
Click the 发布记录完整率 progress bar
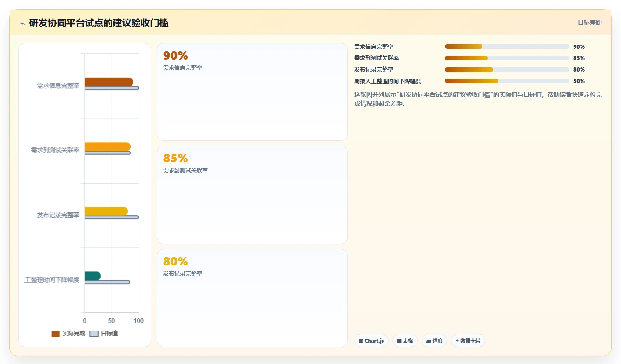(507, 70)
